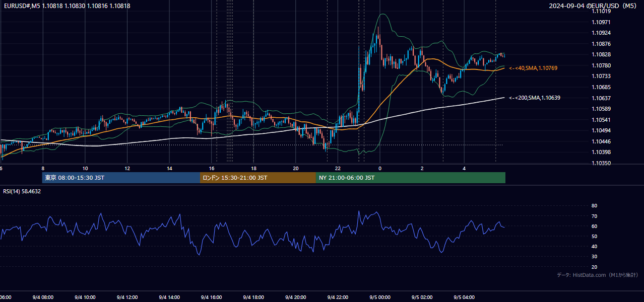Click price axis value 1.10446
The image size is (644, 302).
(x=601, y=141)
